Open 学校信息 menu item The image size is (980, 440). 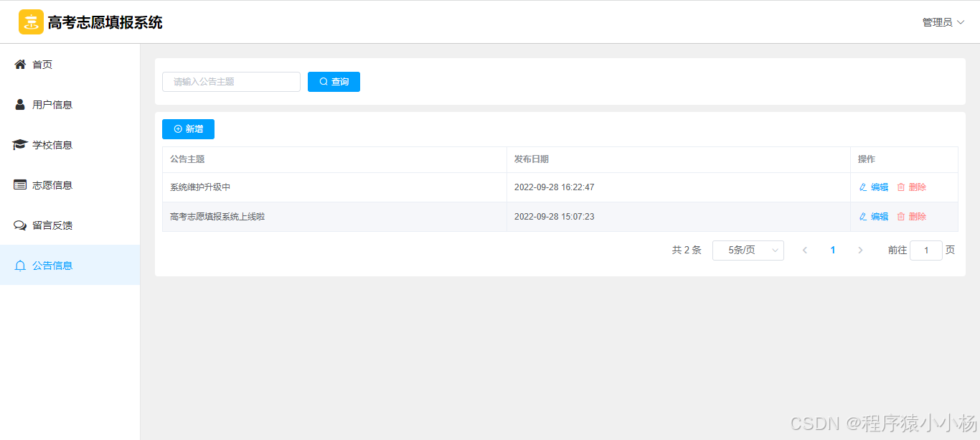click(70, 145)
